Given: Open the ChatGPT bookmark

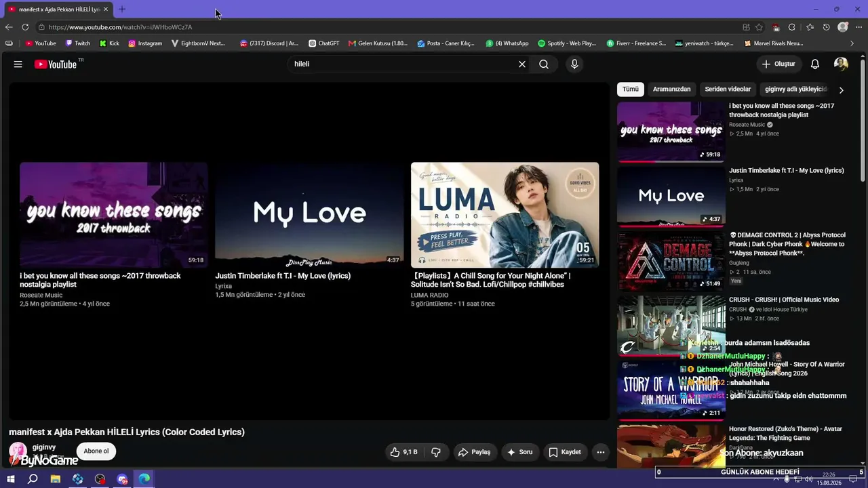Looking at the screenshot, I should pyautogui.click(x=324, y=43).
